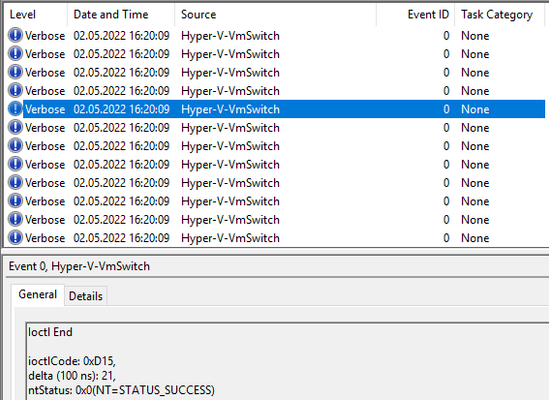
Task: Click the Verbose icon of the highlighted event
Action: [15, 109]
